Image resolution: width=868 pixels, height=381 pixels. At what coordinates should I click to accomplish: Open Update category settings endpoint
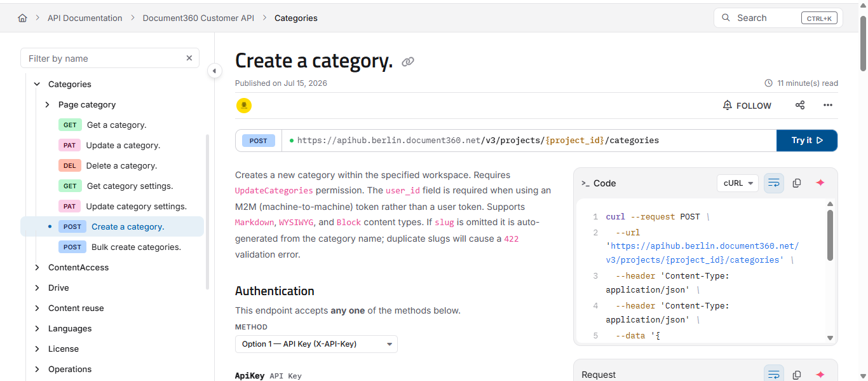(x=137, y=206)
